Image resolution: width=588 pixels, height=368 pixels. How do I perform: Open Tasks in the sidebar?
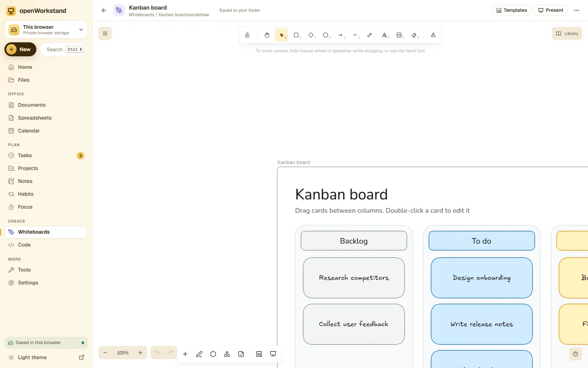(46, 155)
